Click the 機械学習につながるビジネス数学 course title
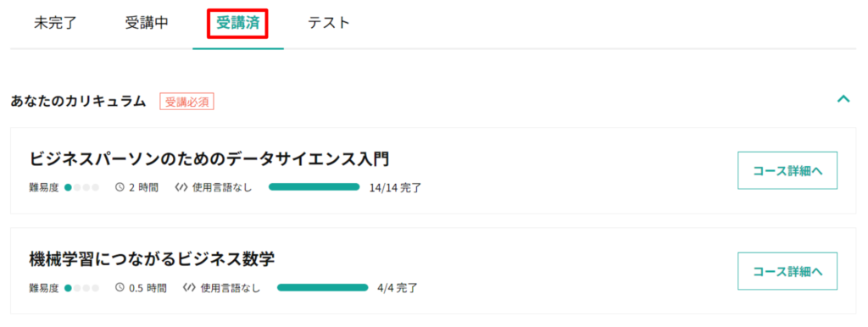The height and width of the screenshot is (327, 868). pyautogui.click(x=152, y=258)
